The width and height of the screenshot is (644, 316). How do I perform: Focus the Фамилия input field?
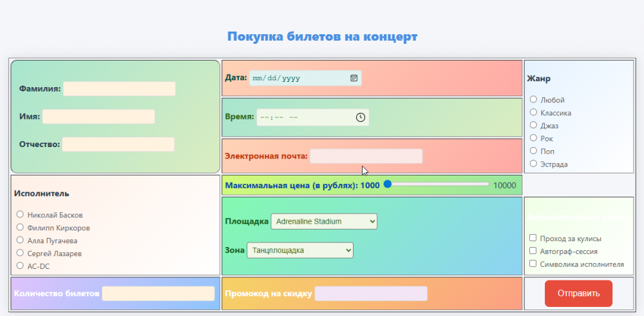[x=119, y=88]
